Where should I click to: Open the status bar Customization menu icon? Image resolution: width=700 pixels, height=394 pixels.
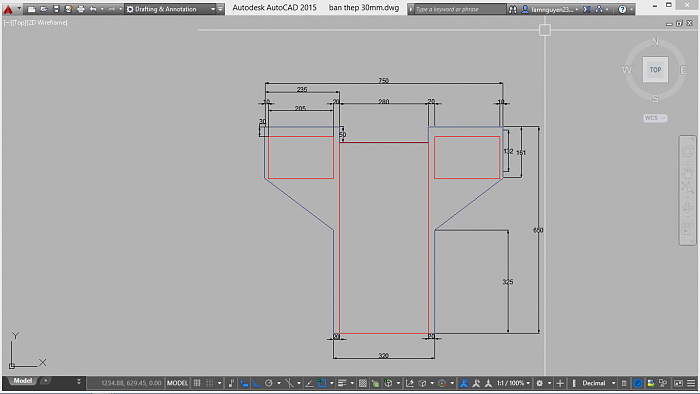point(691,383)
